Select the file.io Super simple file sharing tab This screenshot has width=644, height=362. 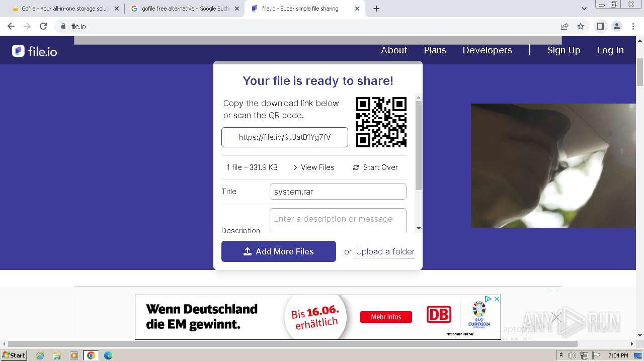click(305, 9)
